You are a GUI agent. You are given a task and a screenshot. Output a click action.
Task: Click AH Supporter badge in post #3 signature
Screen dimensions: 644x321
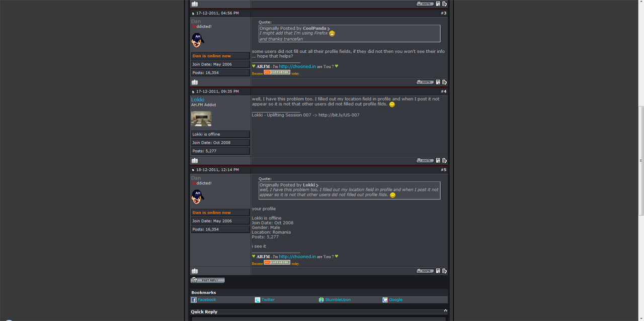(x=277, y=72)
